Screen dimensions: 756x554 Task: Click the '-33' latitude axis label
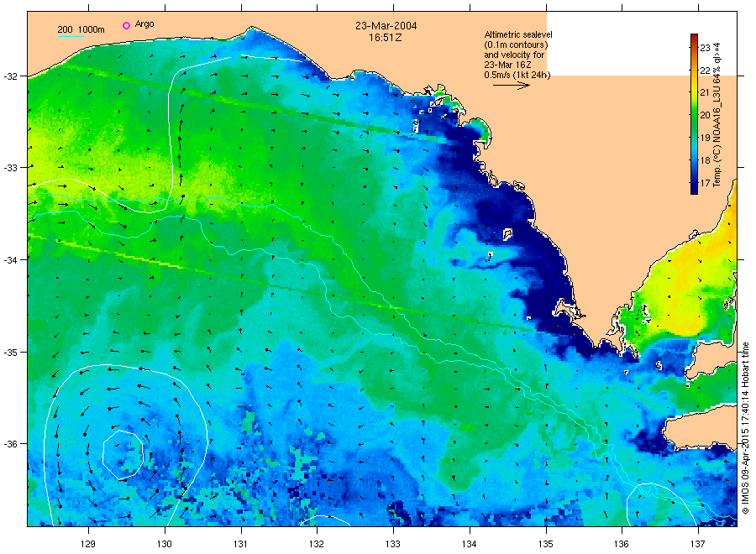click(x=10, y=168)
